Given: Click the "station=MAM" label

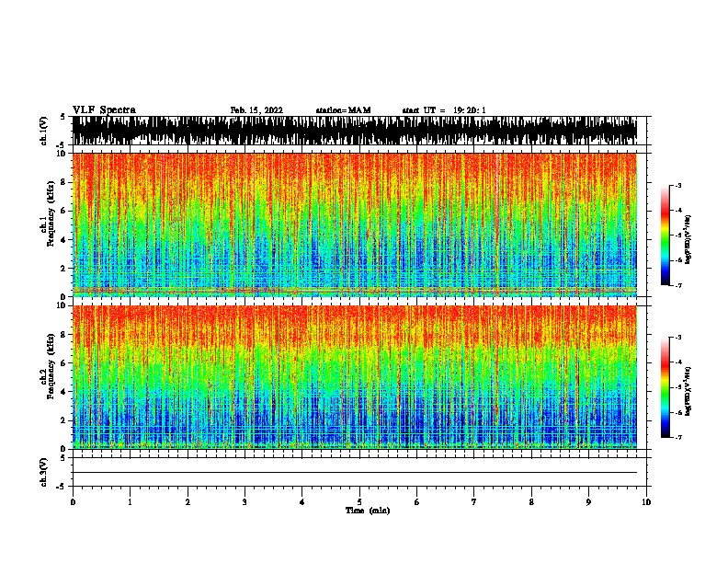Looking at the screenshot, I should pyautogui.click(x=343, y=110).
